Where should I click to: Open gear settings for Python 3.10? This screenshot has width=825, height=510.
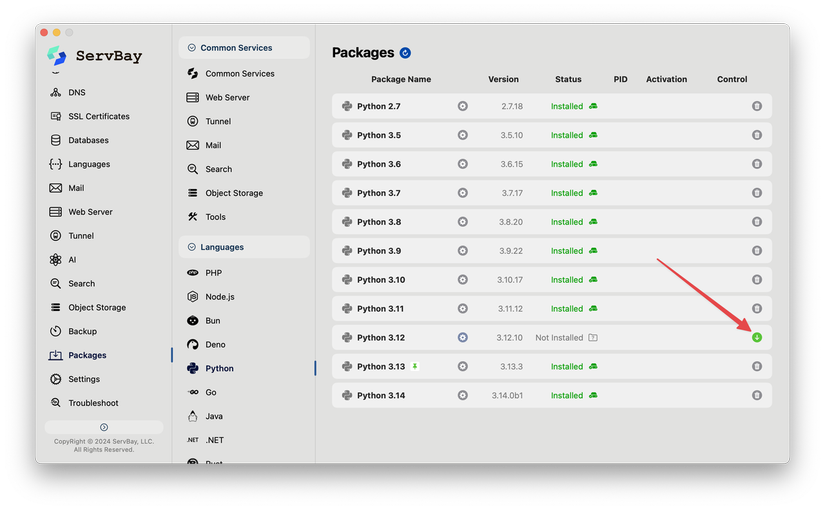coord(462,279)
